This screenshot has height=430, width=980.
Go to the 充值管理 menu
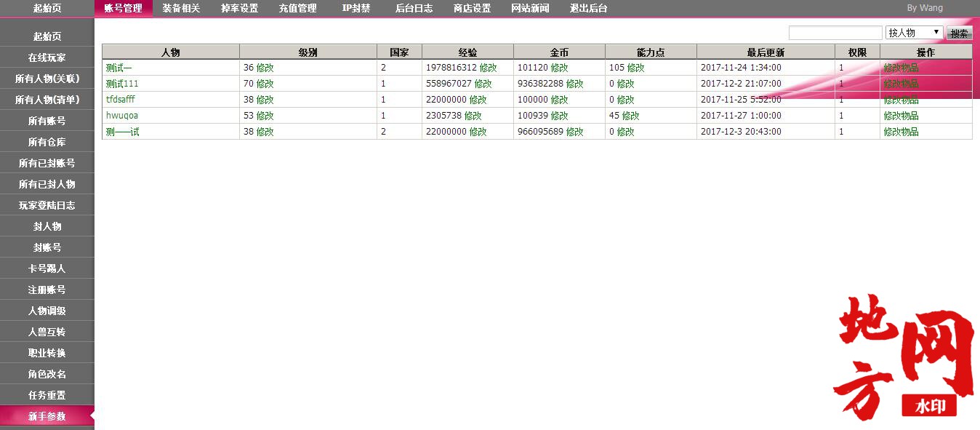pyautogui.click(x=297, y=9)
